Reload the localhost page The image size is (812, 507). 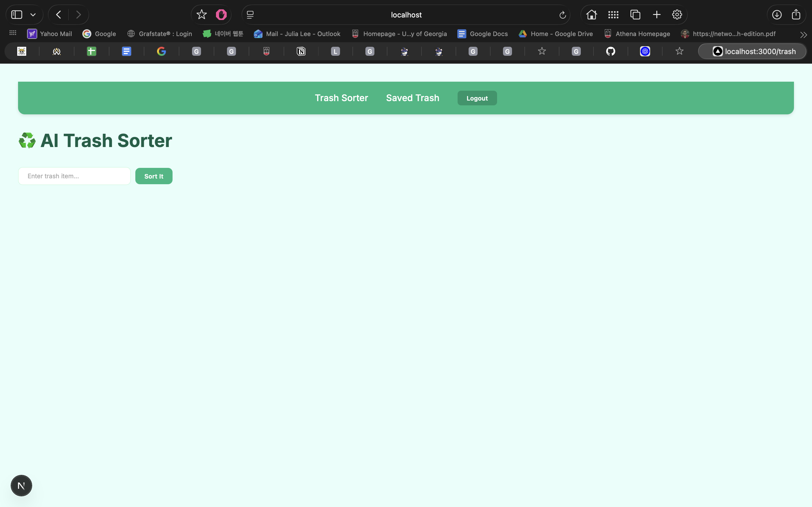(562, 15)
